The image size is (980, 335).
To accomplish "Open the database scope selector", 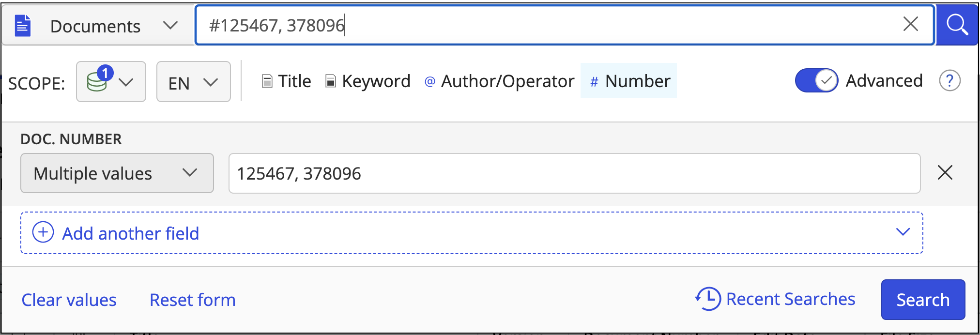I will tap(111, 82).
